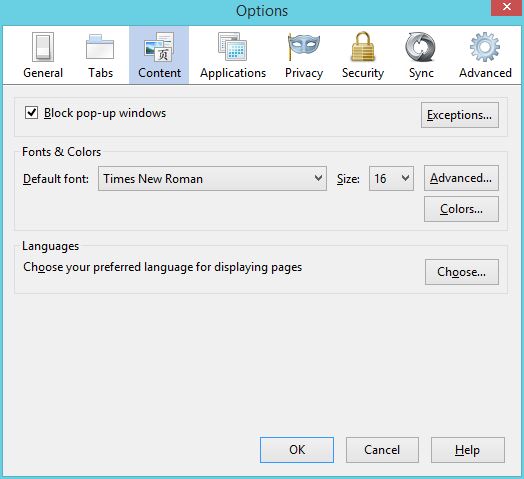
Task: Open pop-up Exceptions dialog
Action: tap(460, 115)
